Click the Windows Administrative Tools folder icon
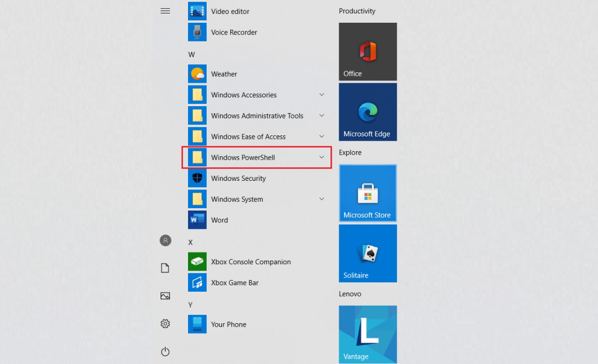 (197, 116)
